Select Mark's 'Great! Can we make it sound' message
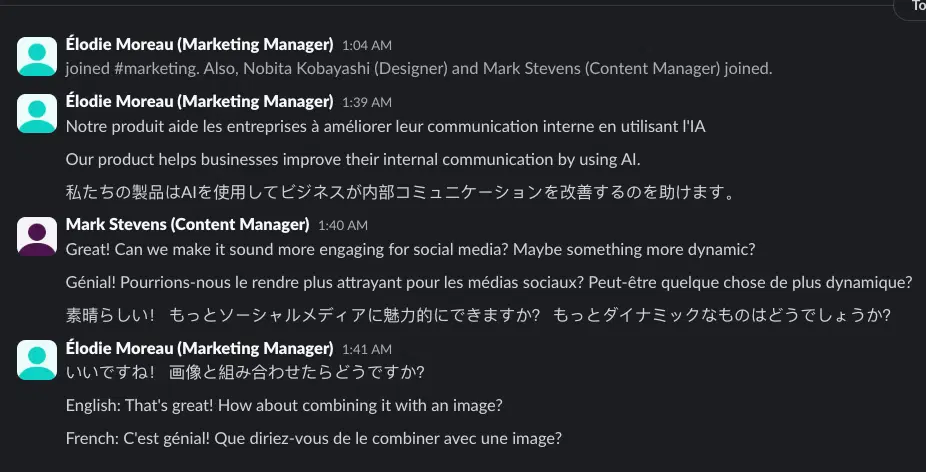The image size is (926, 472). coord(410,249)
